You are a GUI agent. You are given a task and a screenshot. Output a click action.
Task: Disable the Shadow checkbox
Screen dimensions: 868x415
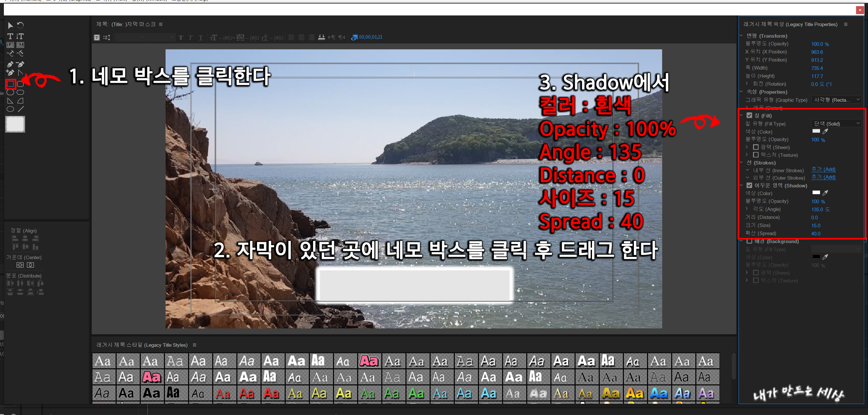pos(749,185)
